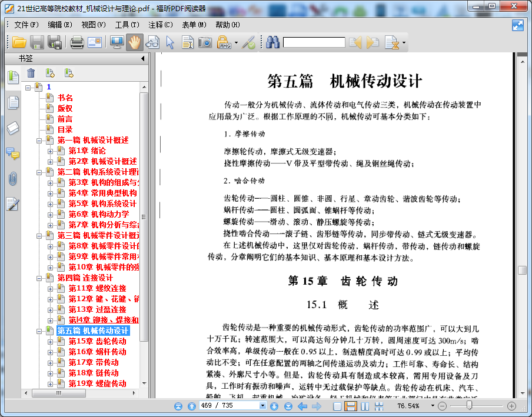Click the document vertical scrollbar thumb
Screen dimensions: 532x417
click(522, 270)
